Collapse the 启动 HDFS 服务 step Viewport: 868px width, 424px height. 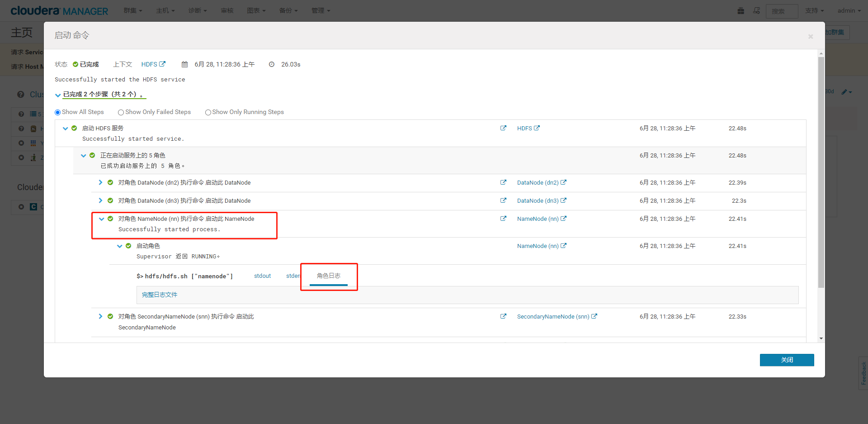(x=65, y=129)
